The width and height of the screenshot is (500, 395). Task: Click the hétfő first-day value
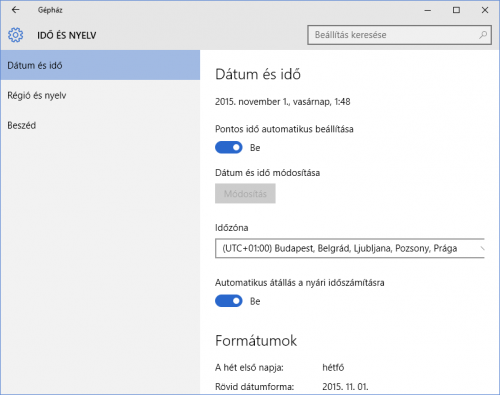click(x=333, y=367)
